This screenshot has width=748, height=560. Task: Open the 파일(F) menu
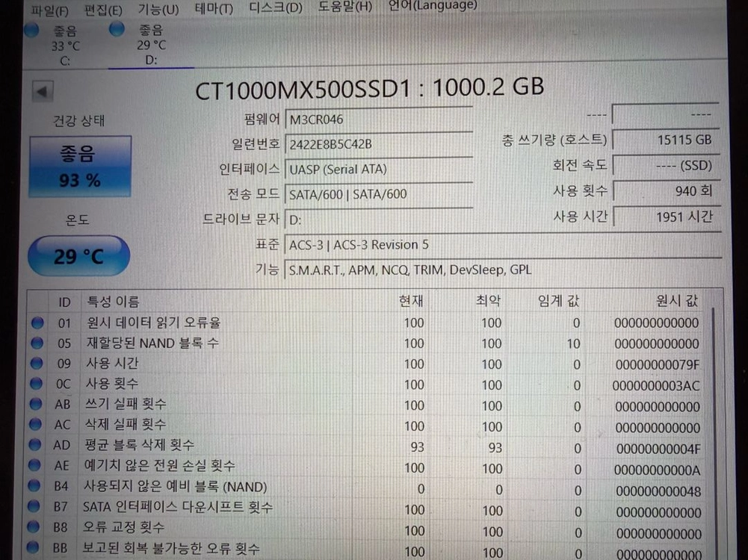click(x=49, y=10)
